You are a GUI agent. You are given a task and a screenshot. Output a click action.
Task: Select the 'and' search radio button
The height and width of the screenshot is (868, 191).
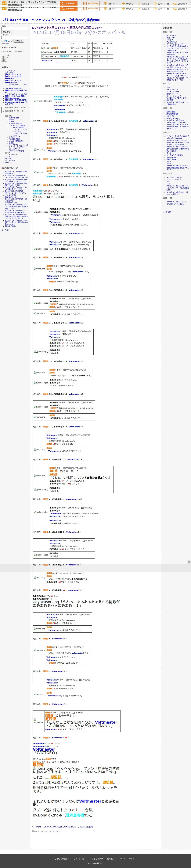pos(6,41)
